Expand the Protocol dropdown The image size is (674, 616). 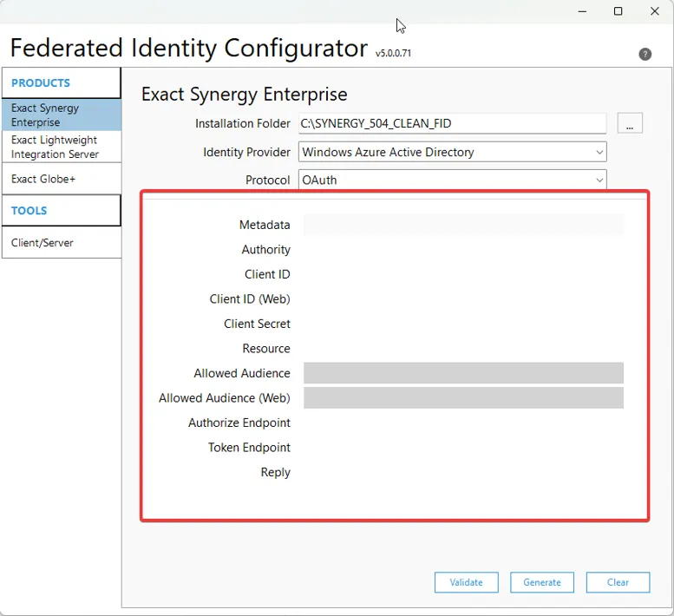pyautogui.click(x=452, y=180)
